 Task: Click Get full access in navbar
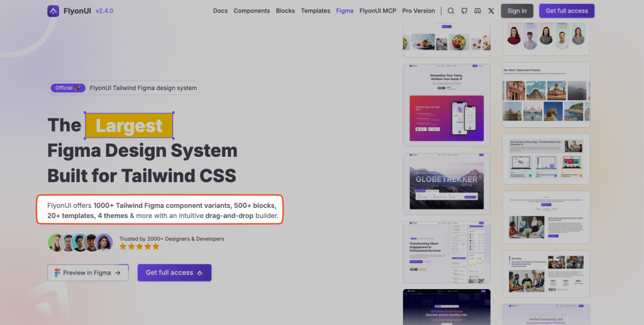coord(567,11)
